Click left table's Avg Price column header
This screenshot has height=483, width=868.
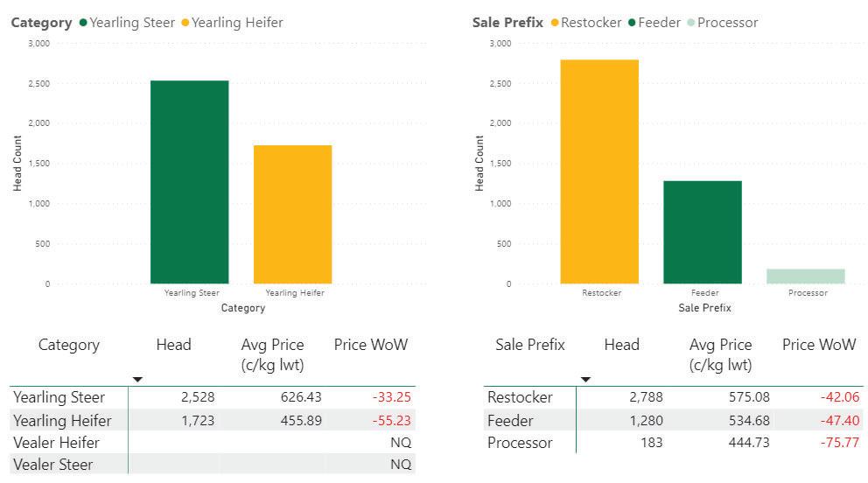pos(272,354)
